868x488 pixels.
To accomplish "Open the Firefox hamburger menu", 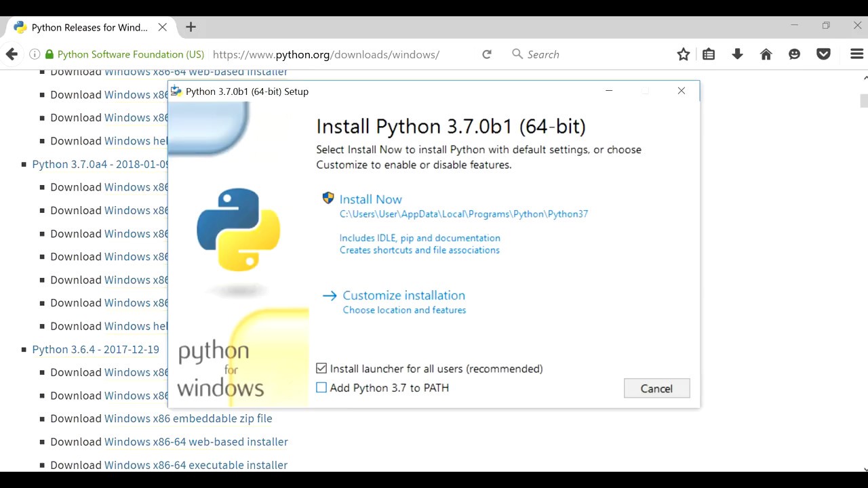I will (x=856, y=54).
